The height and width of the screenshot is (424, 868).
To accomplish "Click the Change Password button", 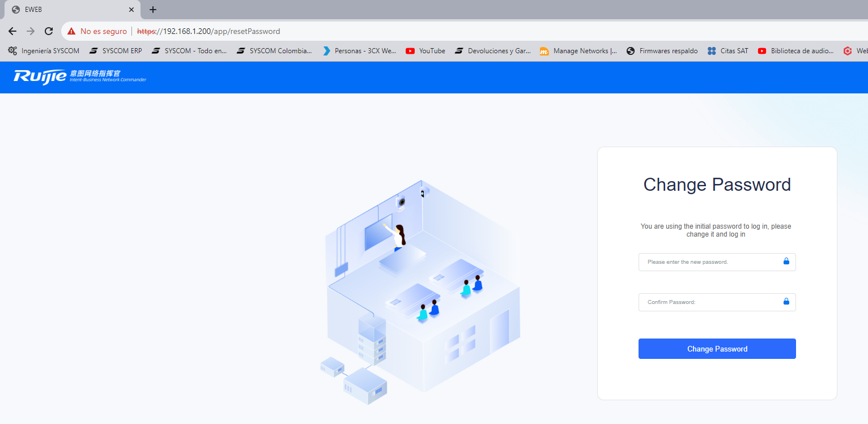I will (717, 349).
